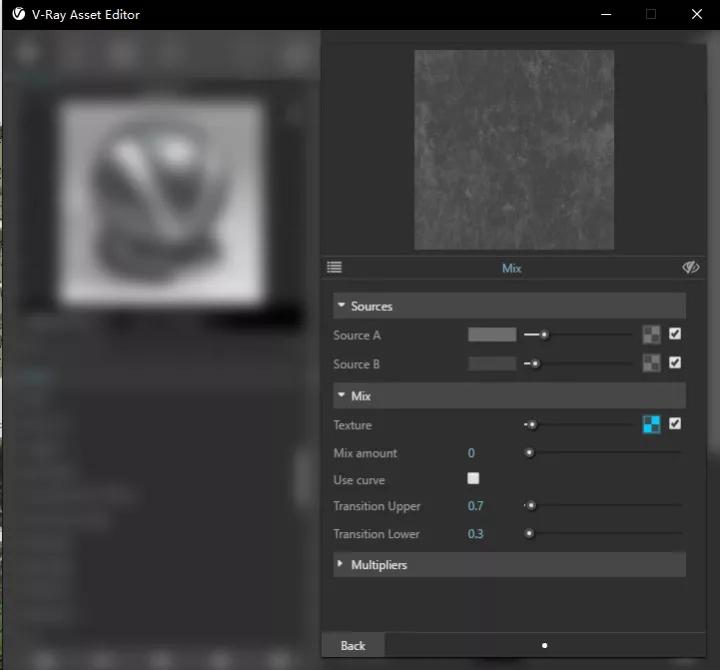This screenshot has height=670, width=720.
Task: Uncheck the Source A texture checkbox
Action: click(675, 334)
